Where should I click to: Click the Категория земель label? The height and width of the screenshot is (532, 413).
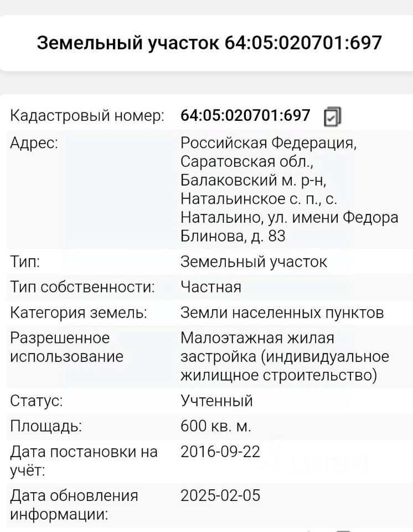(x=79, y=313)
